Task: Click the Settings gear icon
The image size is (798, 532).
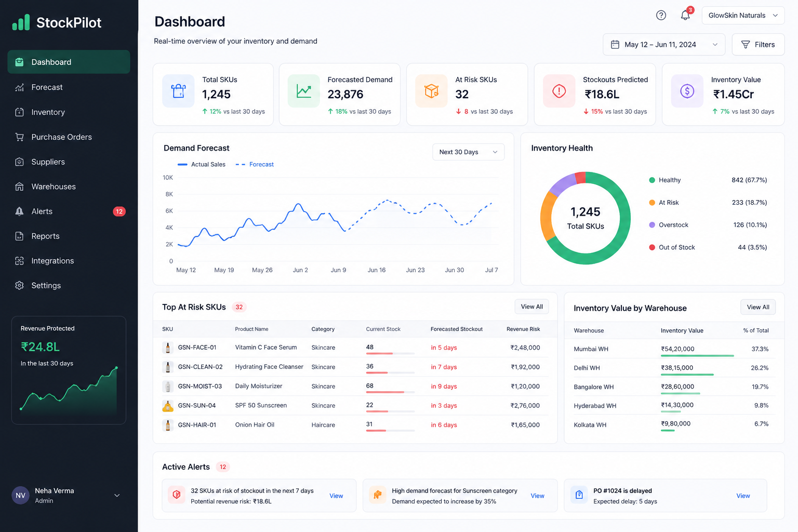Action: point(19,285)
